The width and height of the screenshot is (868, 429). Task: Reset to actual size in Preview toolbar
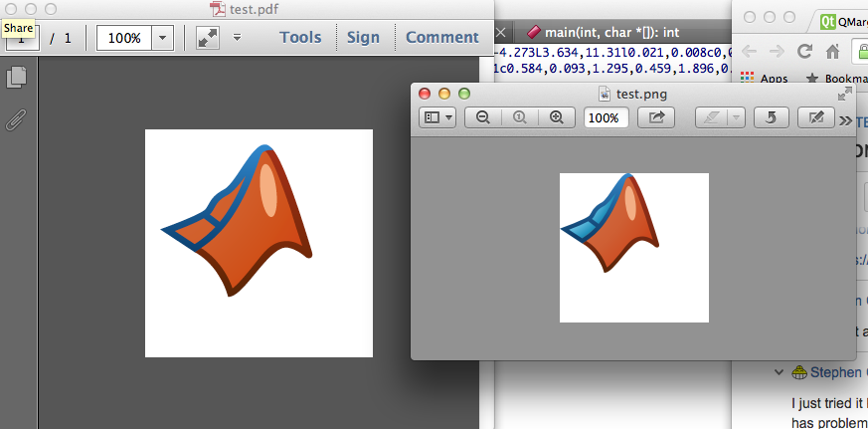pyautogui.click(x=519, y=117)
